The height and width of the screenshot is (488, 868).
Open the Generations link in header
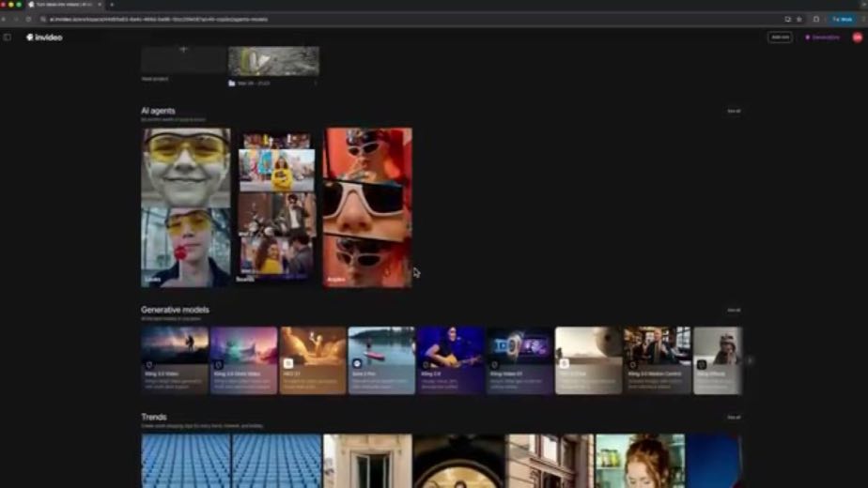point(822,38)
